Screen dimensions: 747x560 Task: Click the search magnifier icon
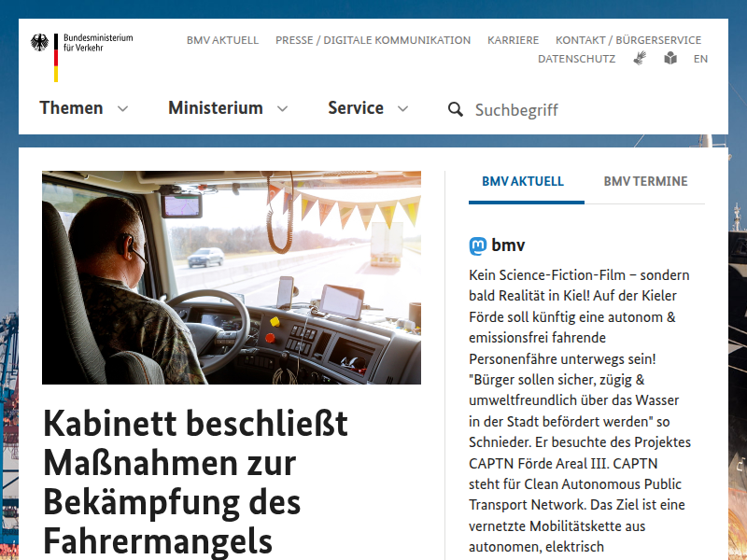[456, 109]
